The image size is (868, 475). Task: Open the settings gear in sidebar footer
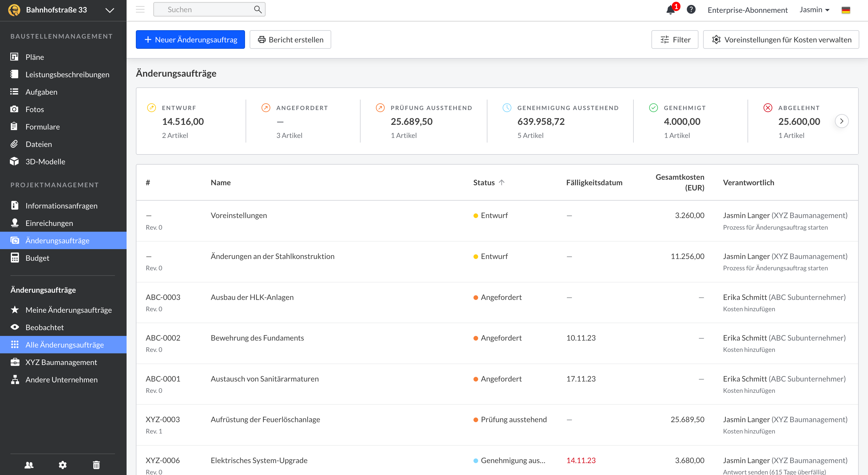click(63, 465)
